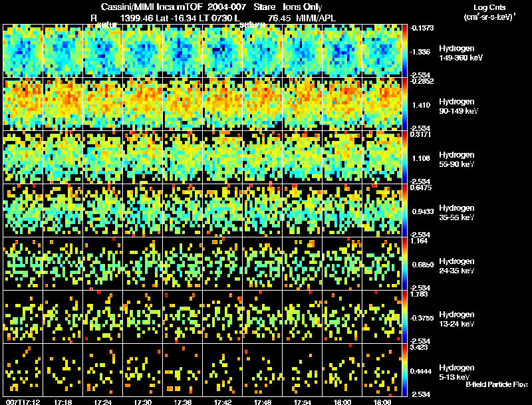Open the 13-24 keV image panel at 17:12
Viewport: 532px width, 405px height.
tap(23, 317)
